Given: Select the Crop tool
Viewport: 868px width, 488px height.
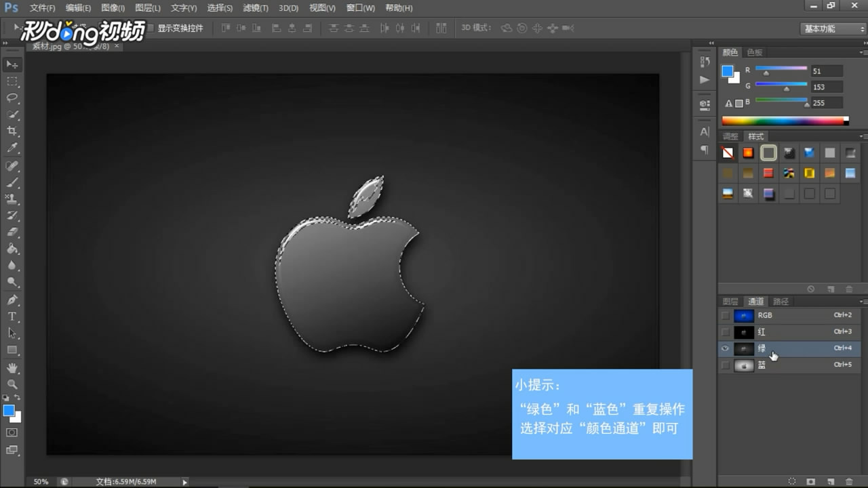Looking at the screenshot, I should (x=12, y=131).
